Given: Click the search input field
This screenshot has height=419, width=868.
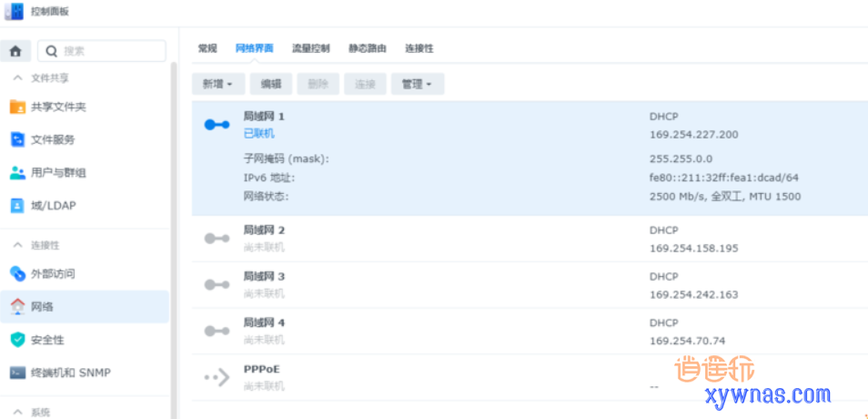Looking at the screenshot, I should point(101,51).
